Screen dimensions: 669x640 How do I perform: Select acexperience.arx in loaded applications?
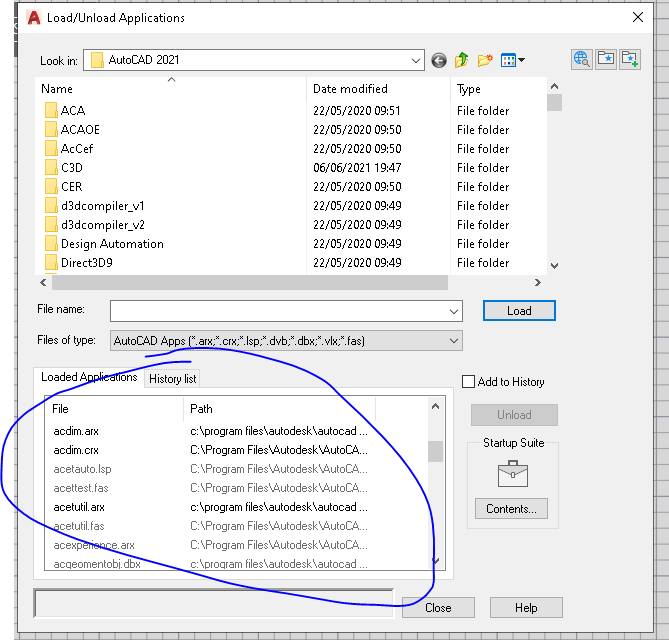[x=94, y=545]
